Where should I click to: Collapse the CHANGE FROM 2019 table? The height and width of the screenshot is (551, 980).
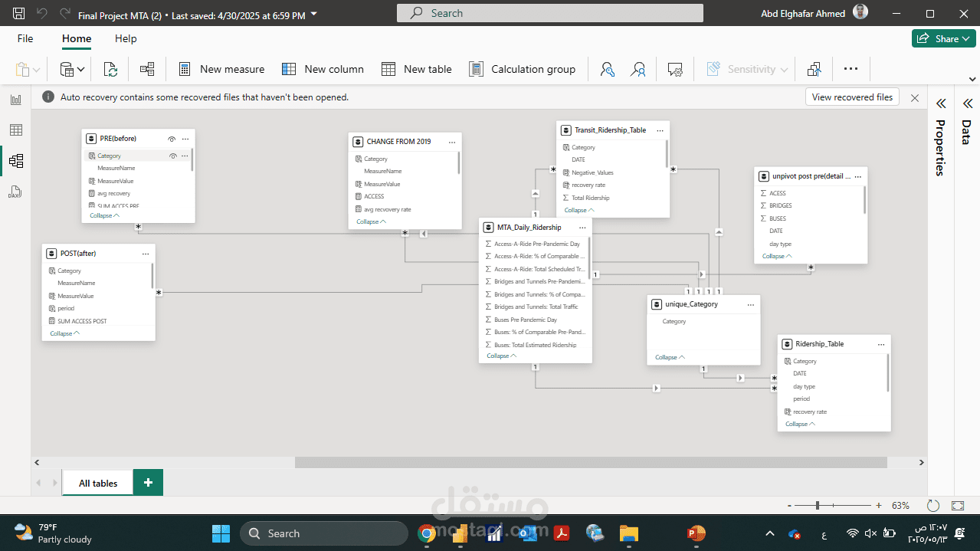(371, 221)
